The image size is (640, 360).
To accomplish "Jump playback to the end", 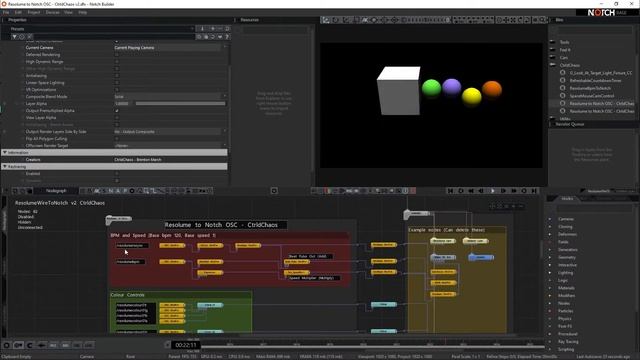I will pyautogui.click(x=534, y=191).
